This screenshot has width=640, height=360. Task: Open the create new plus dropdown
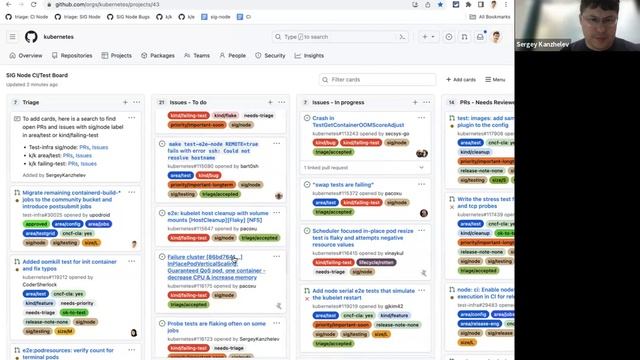tap(428, 37)
